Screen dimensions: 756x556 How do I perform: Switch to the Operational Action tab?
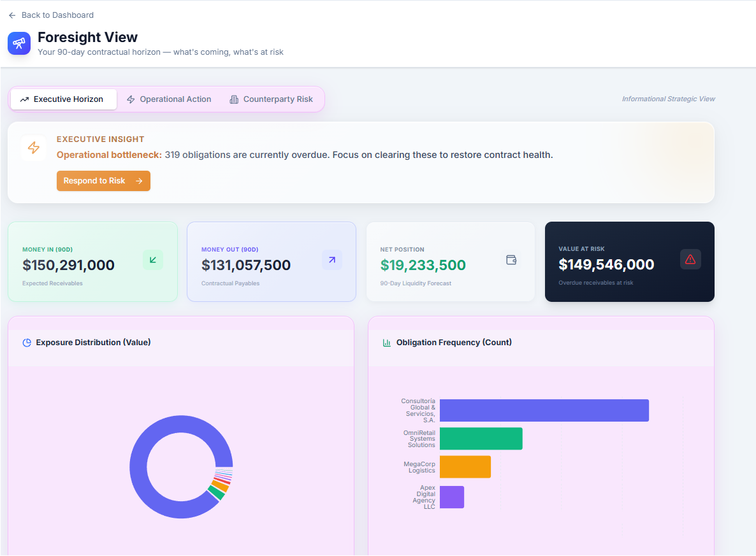pos(169,99)
